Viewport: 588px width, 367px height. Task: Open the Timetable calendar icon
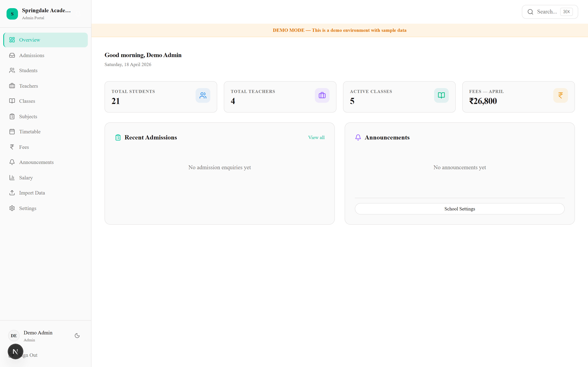(x=12, y=132)
